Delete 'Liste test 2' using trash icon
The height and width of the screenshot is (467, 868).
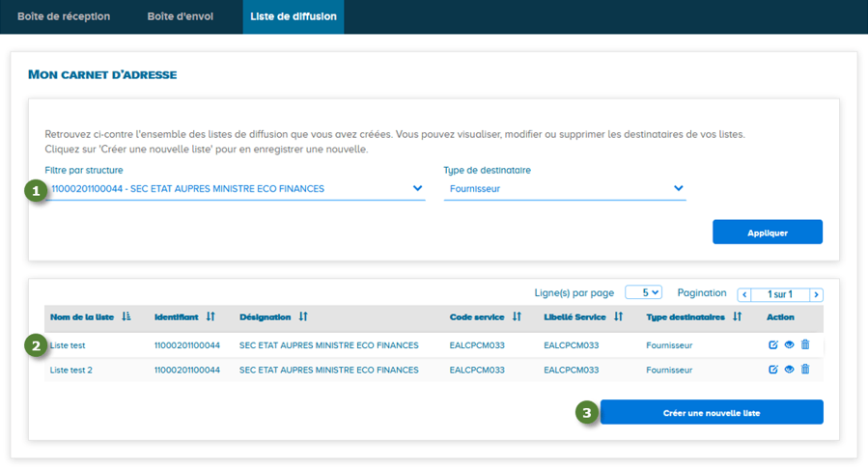click(x=805, y=370)
